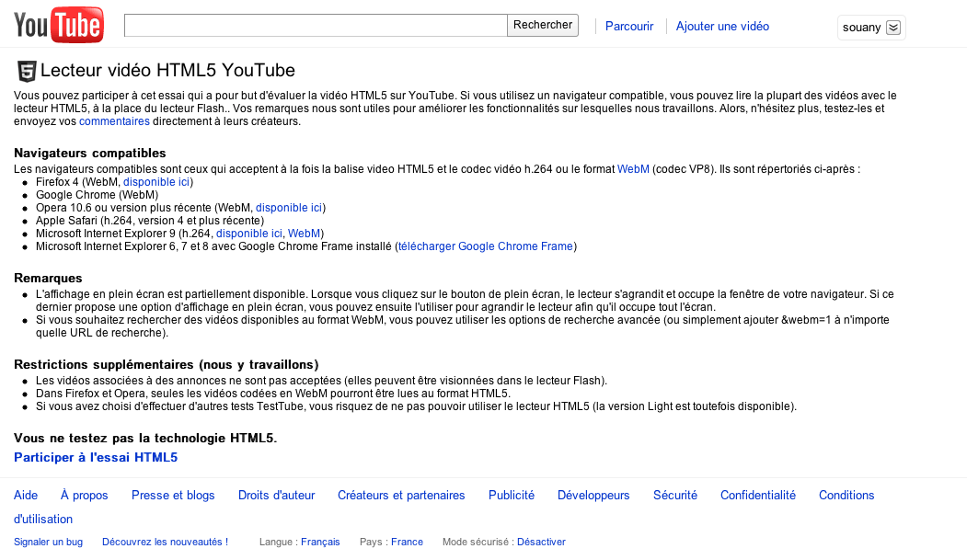Screen dimensions: 967x560
Task: Open Droits d'auteur link
Action: [276, 496]
